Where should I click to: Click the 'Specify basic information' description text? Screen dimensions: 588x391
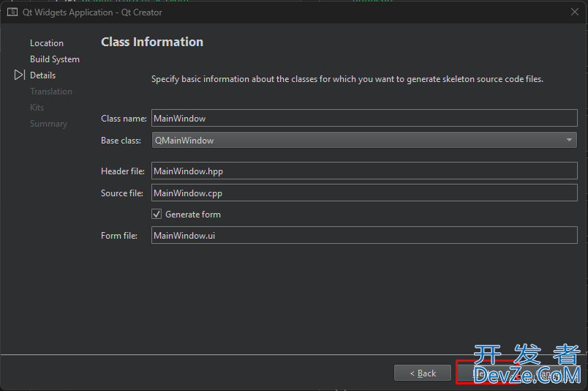coord(347,79)
